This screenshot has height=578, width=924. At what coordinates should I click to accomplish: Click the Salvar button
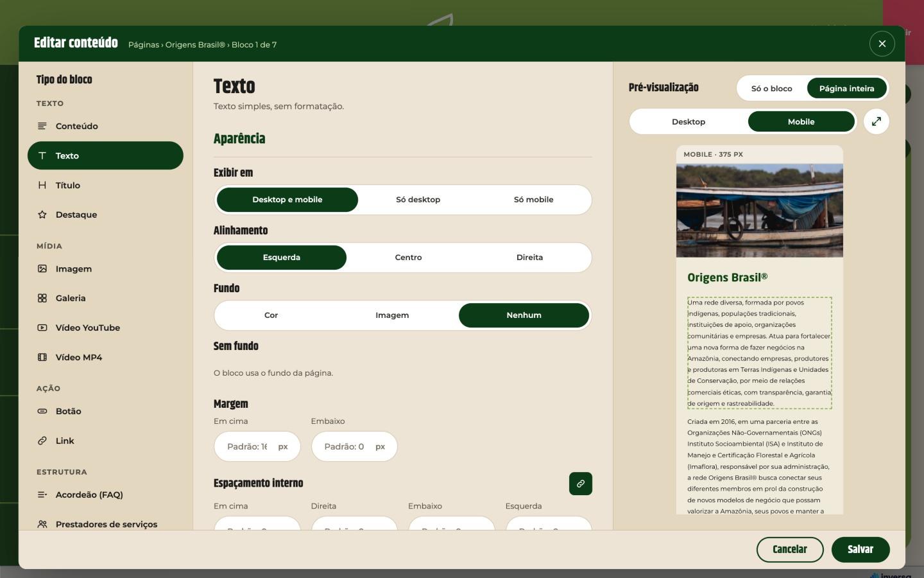pyautogui.click(x=860, y=550)
